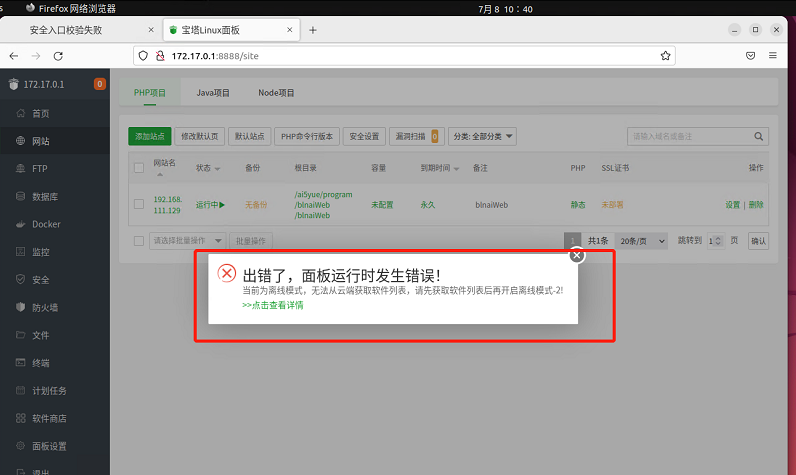Click the PHP命令行版本 button
Screen dimensions: 796x475
[x=307, y=137]
